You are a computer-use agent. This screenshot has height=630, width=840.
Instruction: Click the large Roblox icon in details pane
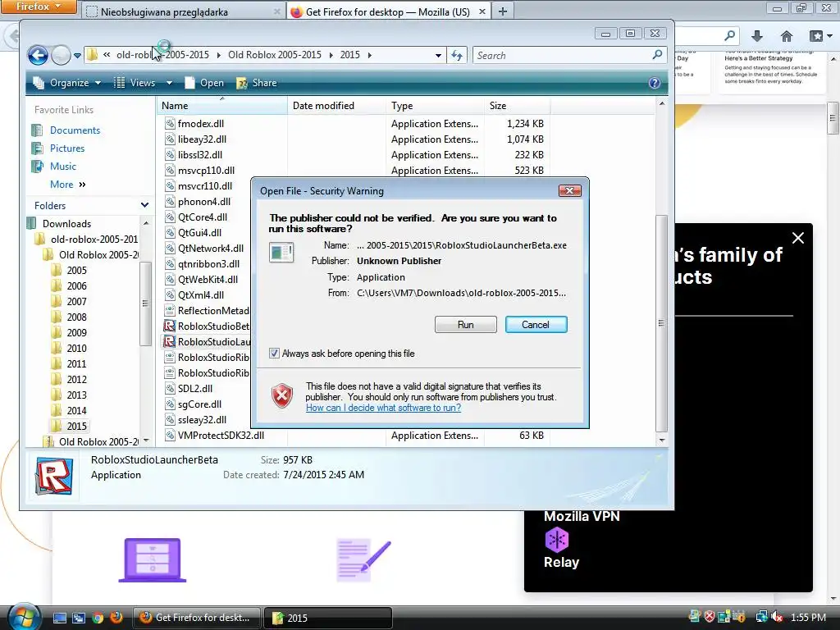[x=54, y=475]
